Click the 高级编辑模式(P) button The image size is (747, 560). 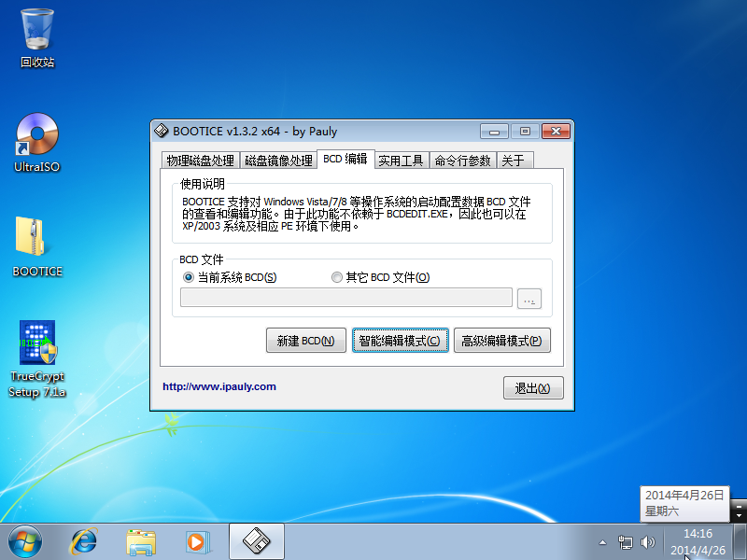click(x=502, y=341)
